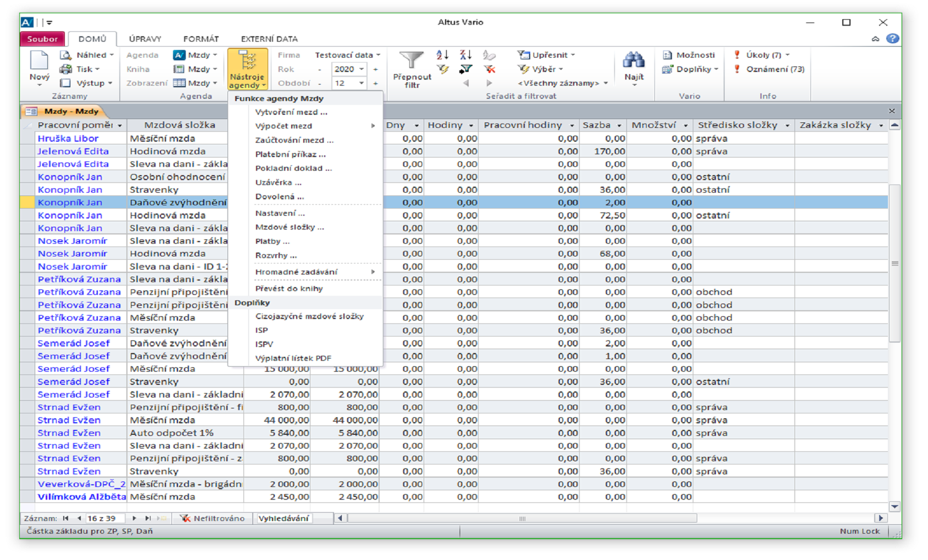Image resolution: width=928 pixels, height=560 pixels.
Task: Toggle the Přepnout filtr funnel icon
Action: click(412, 60)
